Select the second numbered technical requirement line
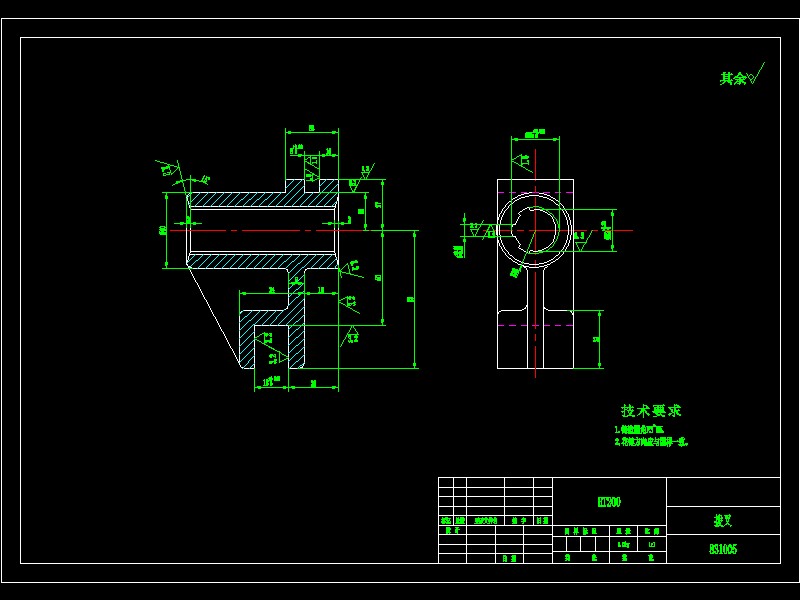 652,442
